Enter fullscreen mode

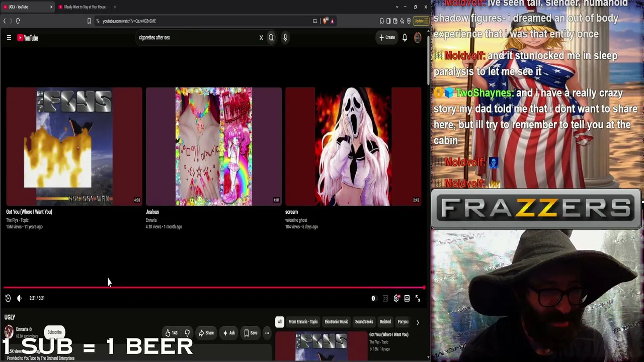pos(418,298)
